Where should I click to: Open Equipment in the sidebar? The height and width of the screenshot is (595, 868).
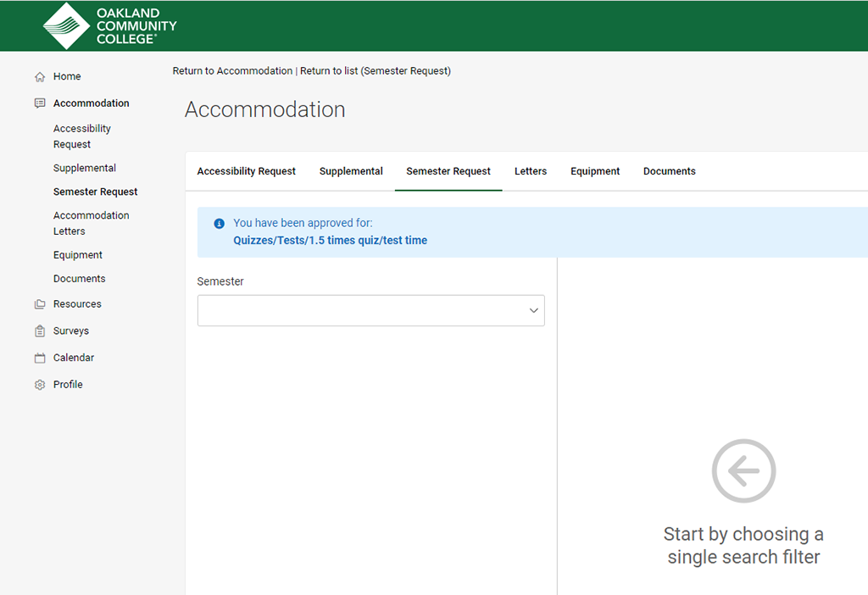coord(77,255)
